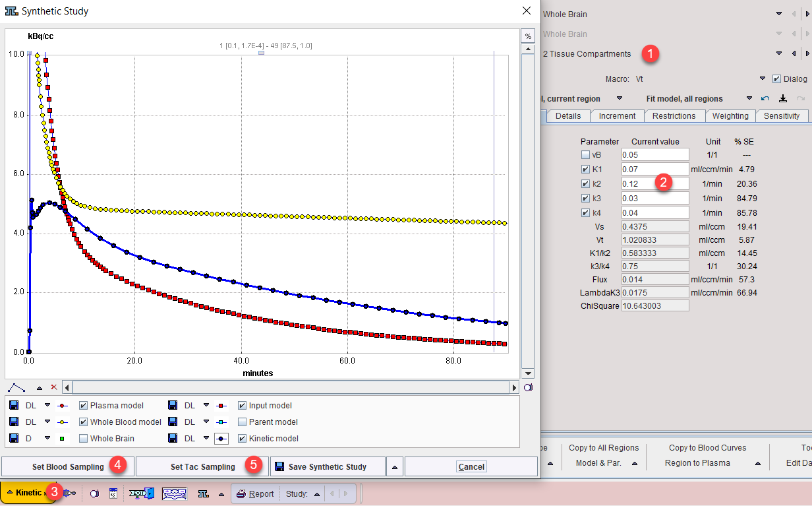Click the download arrow icon in fitting row
Screen dimensions: 812x506
pos(783,99)
